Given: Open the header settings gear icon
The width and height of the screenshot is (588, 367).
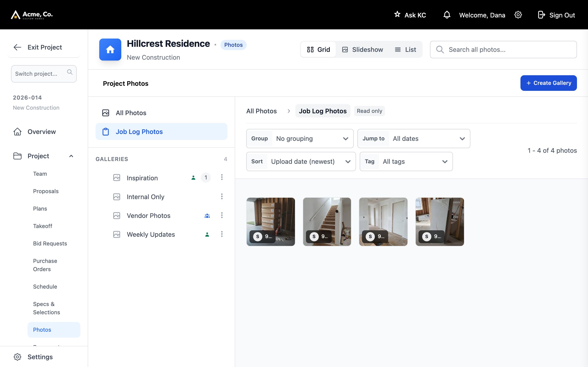Looking at the screenshot, I should coord(518,15).
